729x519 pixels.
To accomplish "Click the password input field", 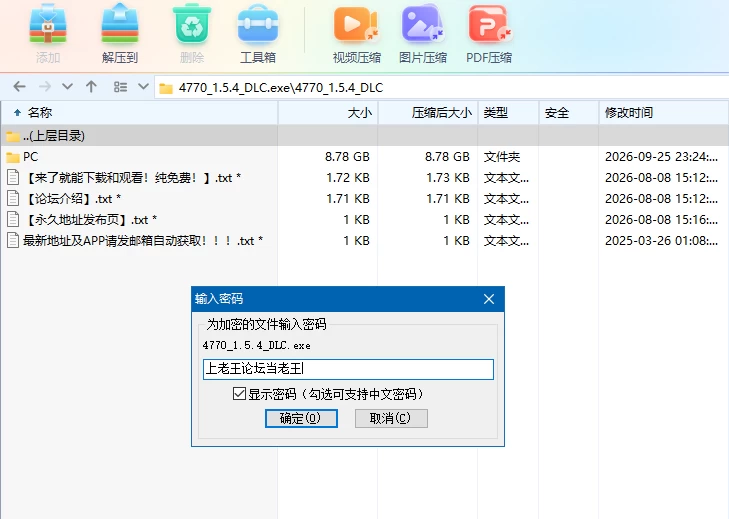I will coord(348,369).
